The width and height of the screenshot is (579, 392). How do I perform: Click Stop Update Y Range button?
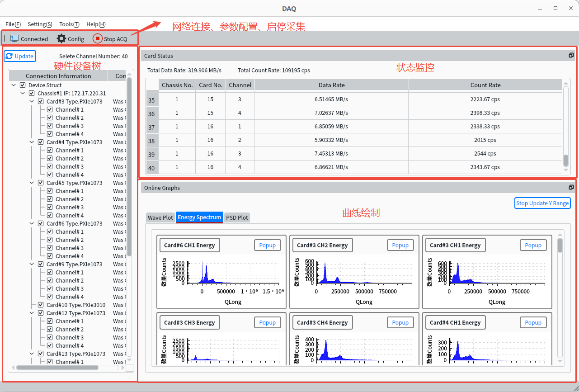pos(542,203)
